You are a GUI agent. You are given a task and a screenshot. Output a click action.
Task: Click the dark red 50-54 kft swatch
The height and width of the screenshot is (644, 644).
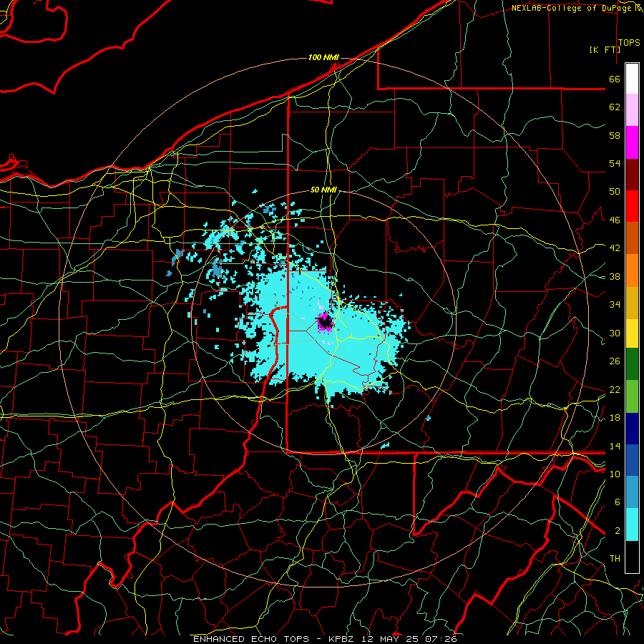(632, 175)
